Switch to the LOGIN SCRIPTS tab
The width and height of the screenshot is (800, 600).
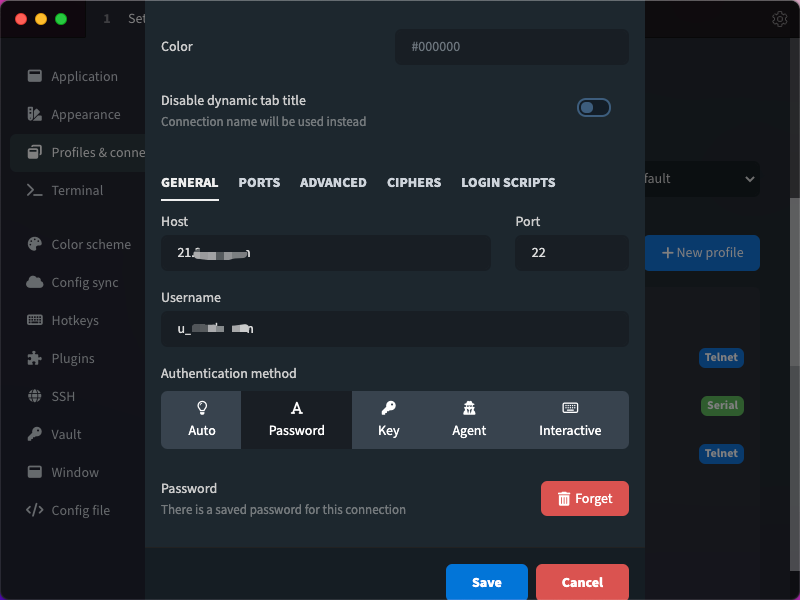pyautogui.click(x=508, y=183)
